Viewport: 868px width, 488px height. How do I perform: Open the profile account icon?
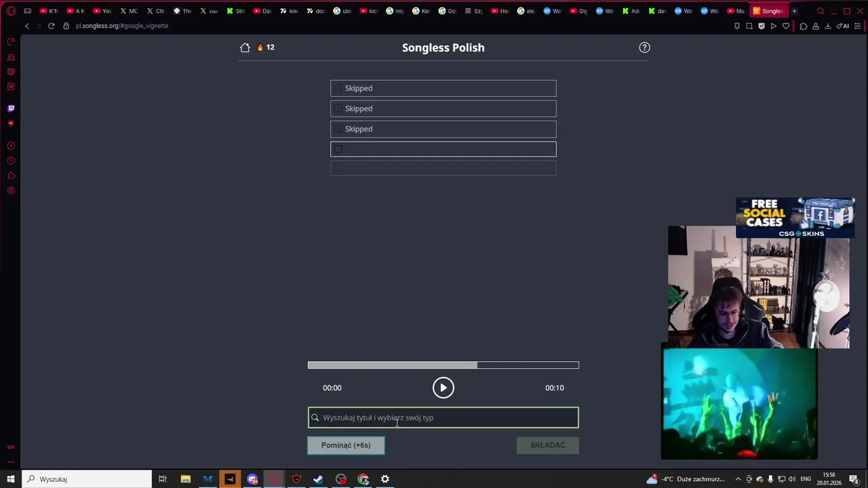pos(816,26)
